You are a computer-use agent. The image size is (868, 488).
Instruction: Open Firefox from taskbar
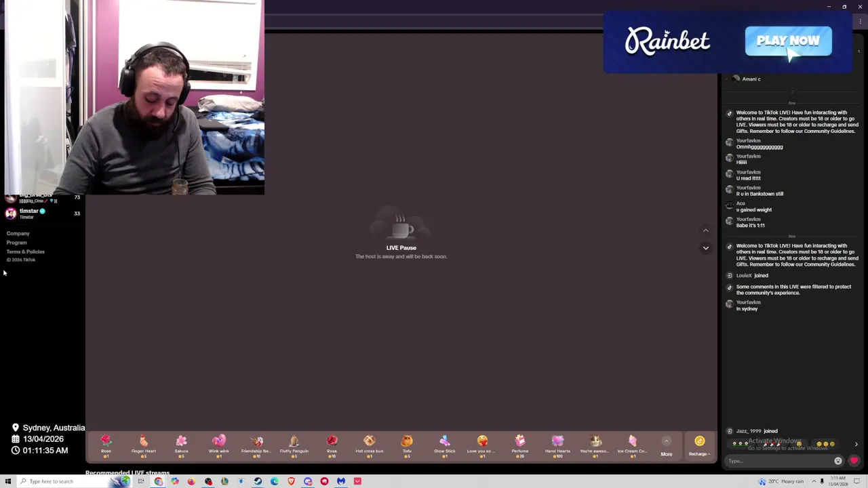coord(191,481)
